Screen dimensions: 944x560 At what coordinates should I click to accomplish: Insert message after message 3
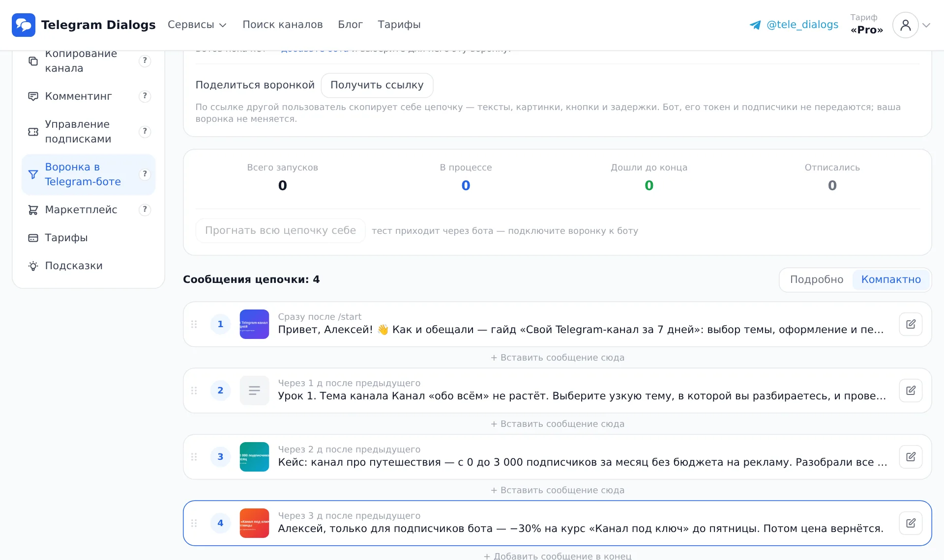tap(558, 490)
